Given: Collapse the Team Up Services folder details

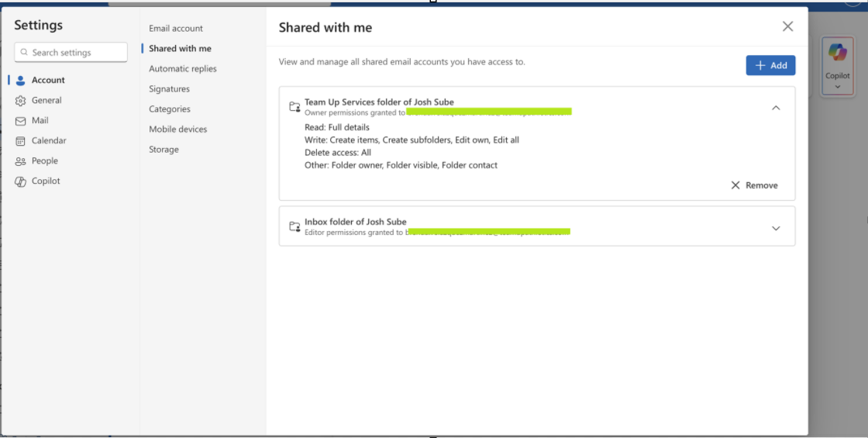Looking at the screenshot, I should pos(776,109).
